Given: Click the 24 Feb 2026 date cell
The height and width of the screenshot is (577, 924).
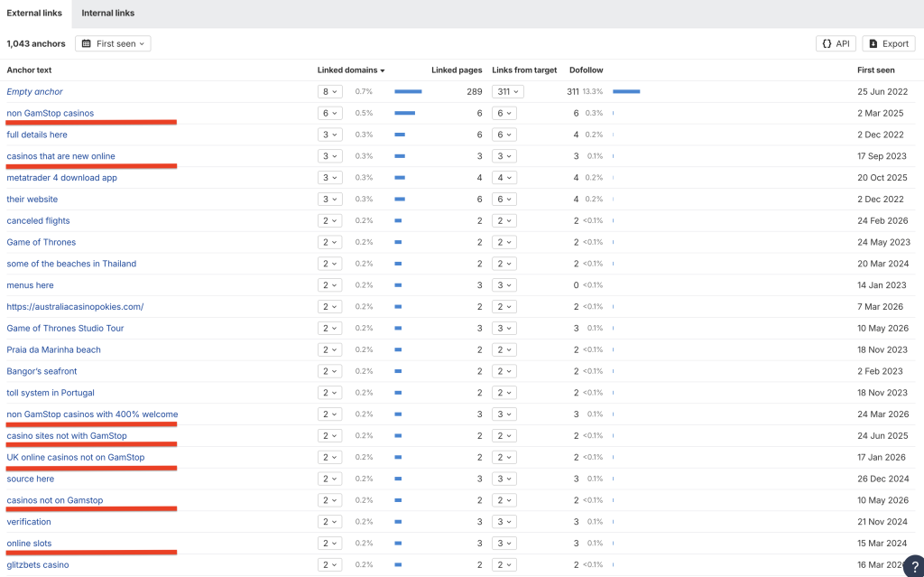Looking at the screenshot, I should 882,220.
